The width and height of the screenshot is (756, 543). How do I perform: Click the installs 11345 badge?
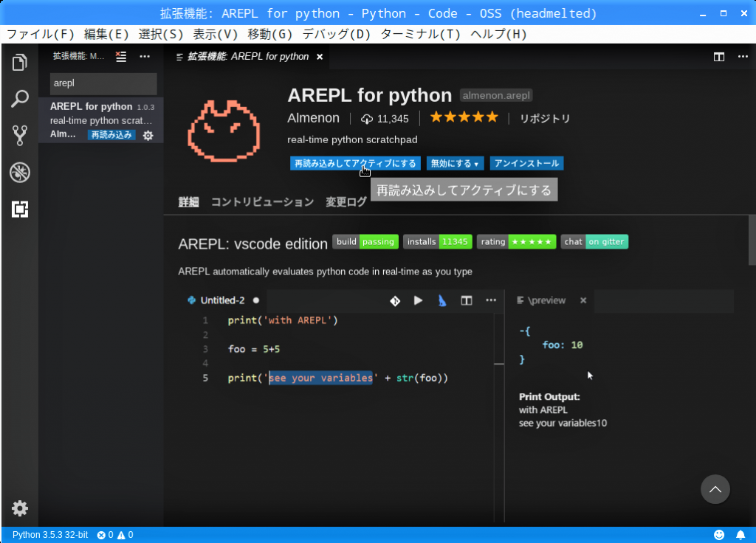437,242
